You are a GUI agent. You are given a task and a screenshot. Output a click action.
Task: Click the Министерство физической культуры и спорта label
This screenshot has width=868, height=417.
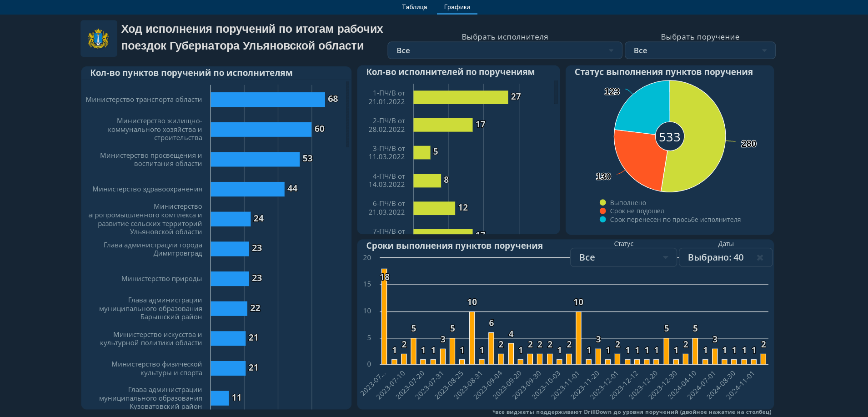pyautogui.click(x=156, y=368)
